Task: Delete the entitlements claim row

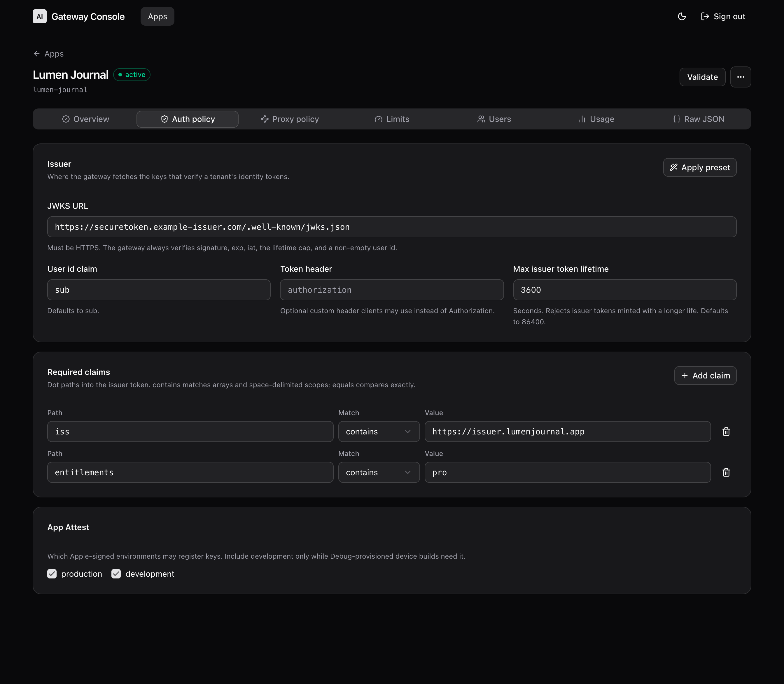Action: (726, 472)
